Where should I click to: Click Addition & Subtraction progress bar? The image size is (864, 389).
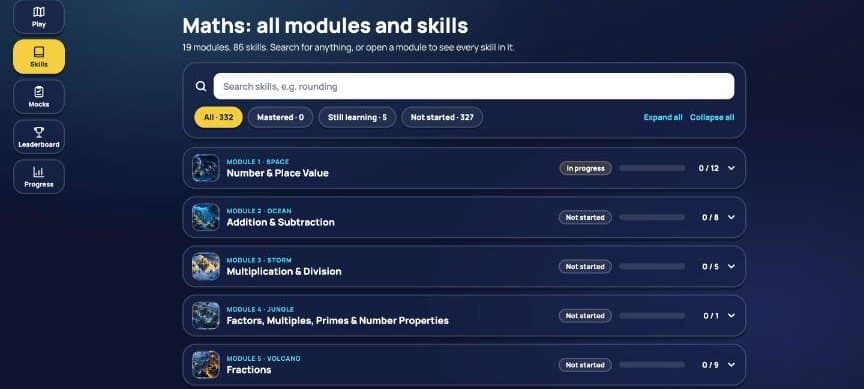[652, 217]
